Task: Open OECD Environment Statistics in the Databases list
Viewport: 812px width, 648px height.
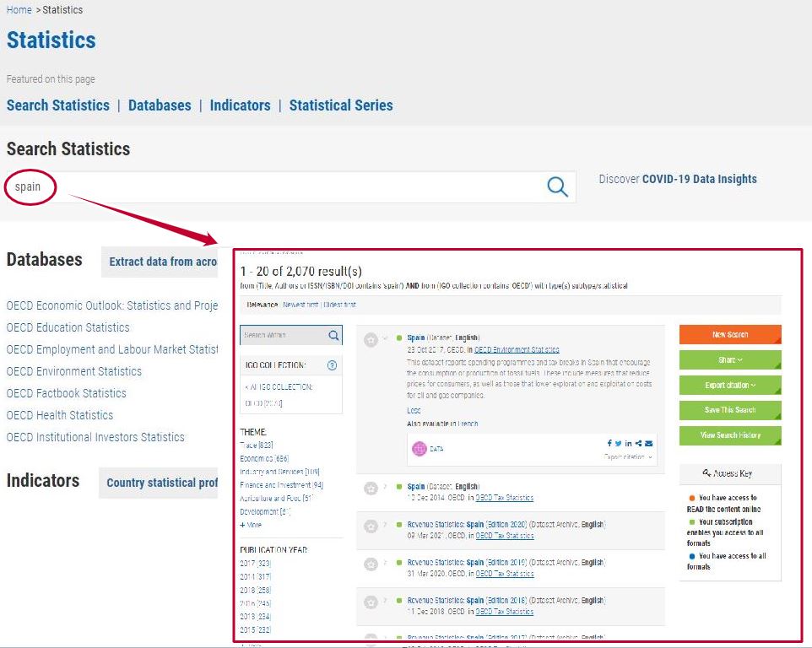Action: (x=74, y=371)
